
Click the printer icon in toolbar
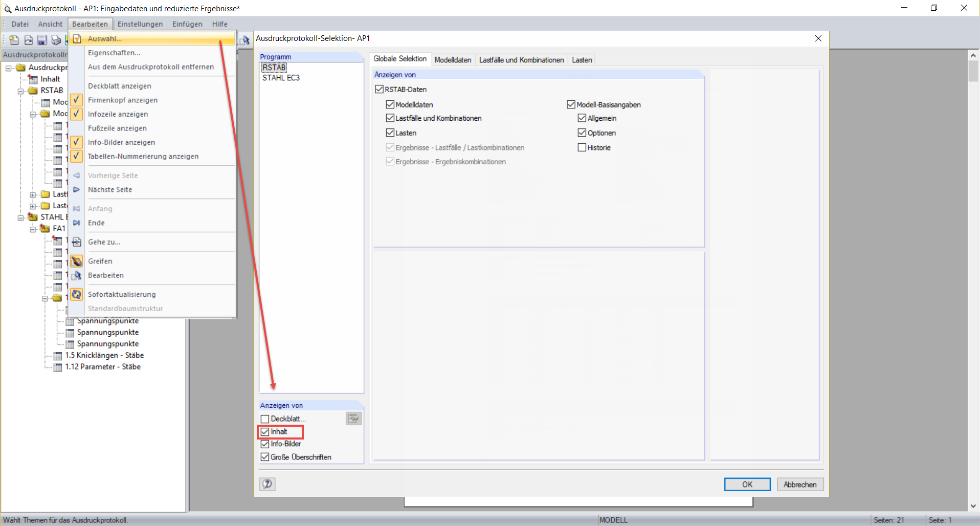[x=56, y=40]
